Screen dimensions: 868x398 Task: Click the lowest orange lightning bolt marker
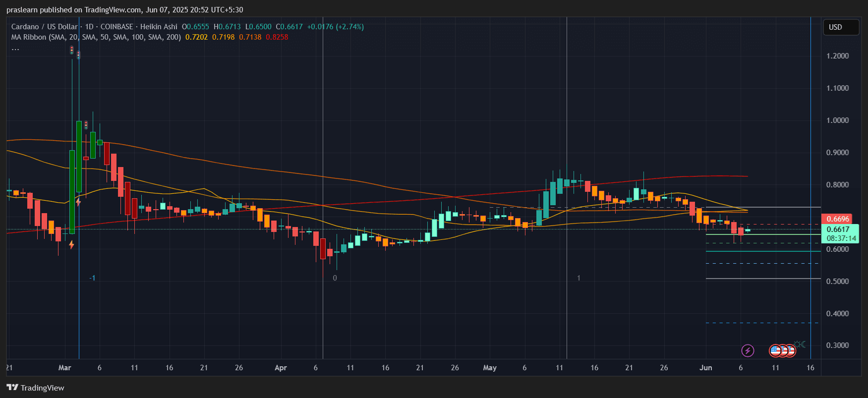pos(71,244)
